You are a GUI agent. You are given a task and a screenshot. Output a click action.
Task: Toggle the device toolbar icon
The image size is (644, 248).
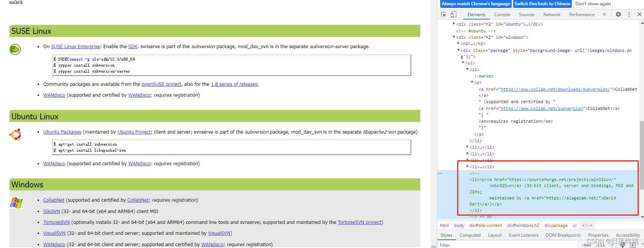tap(453, 14)
